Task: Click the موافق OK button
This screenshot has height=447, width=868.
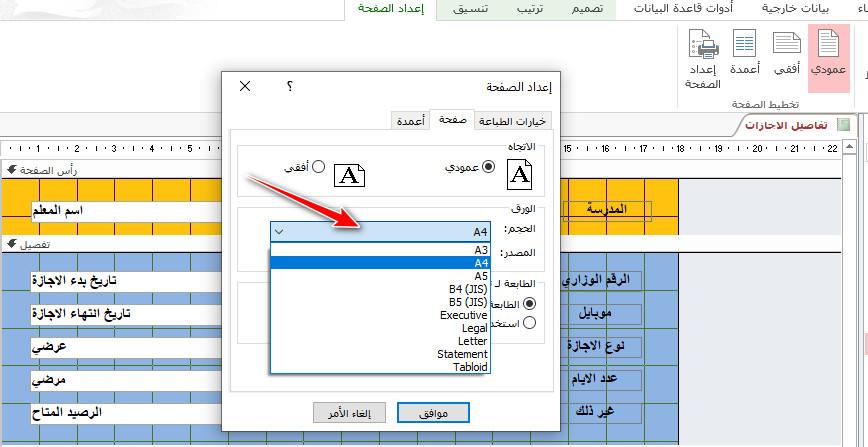Action: click(433, 413)
